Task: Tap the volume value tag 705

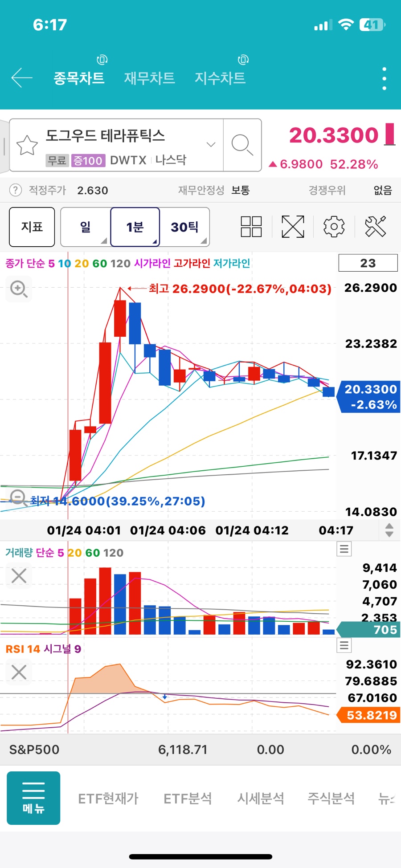Action: coord(369,630)
